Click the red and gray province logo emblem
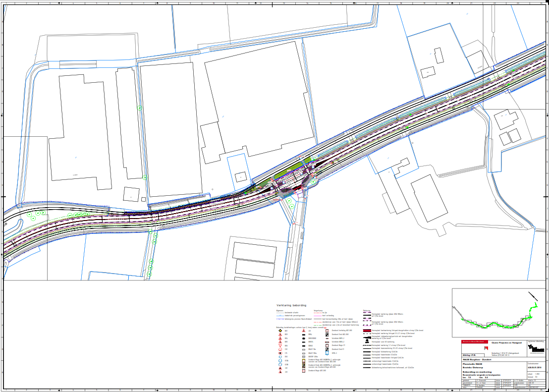This screenshot has height=392, width=549. pos(485,348)
